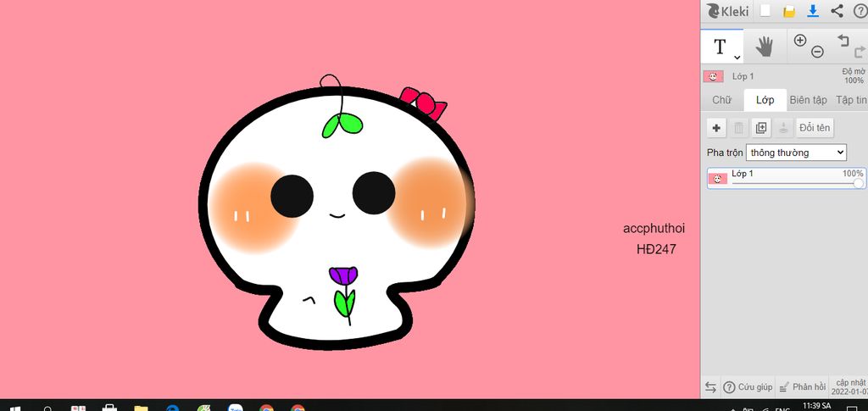The height and width of the screenshot is (411, 868).
Task: Switch to the Chữ tab
Action: 722,100
